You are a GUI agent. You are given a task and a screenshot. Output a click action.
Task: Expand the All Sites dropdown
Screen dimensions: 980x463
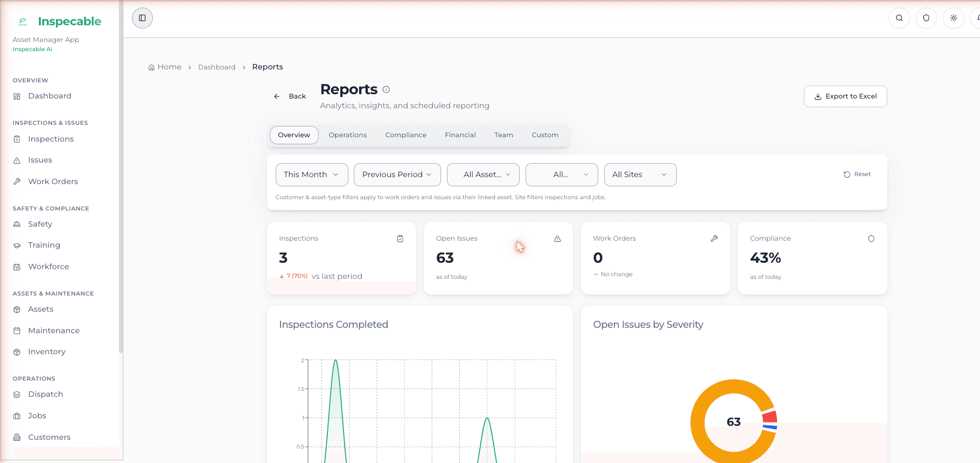click(640, 174)
